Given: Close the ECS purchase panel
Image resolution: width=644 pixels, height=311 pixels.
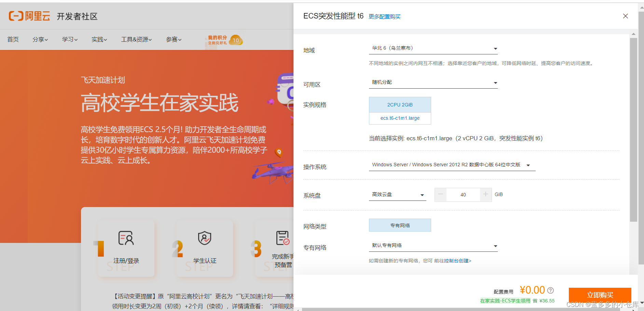Looking at the screenshot, I should (625, 16).
